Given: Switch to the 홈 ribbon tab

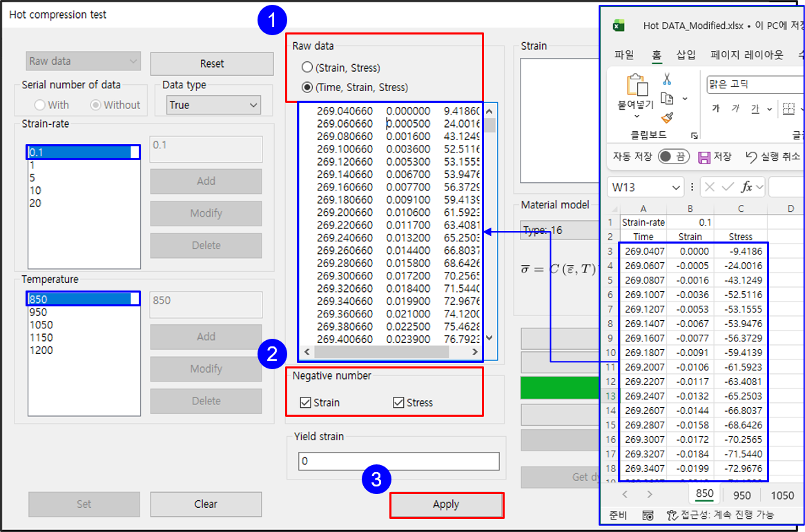Looking at the screenshot, I should point(657,55).
